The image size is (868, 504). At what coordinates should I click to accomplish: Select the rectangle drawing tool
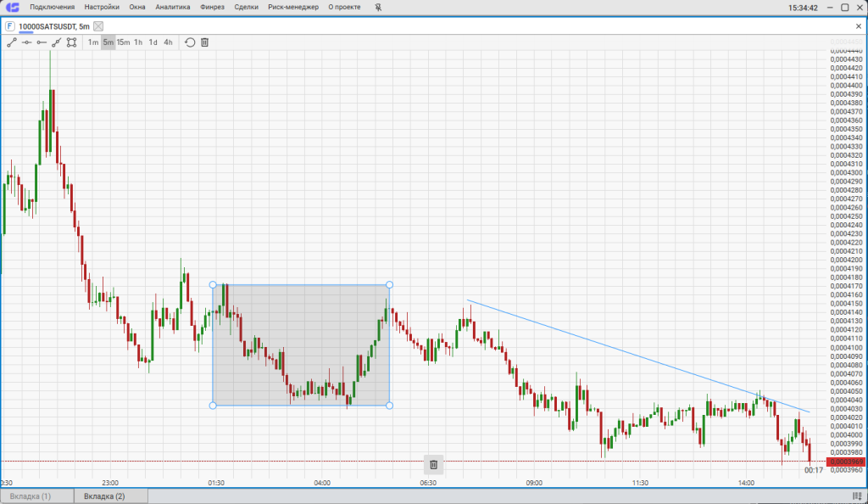(x=71, y=42)
